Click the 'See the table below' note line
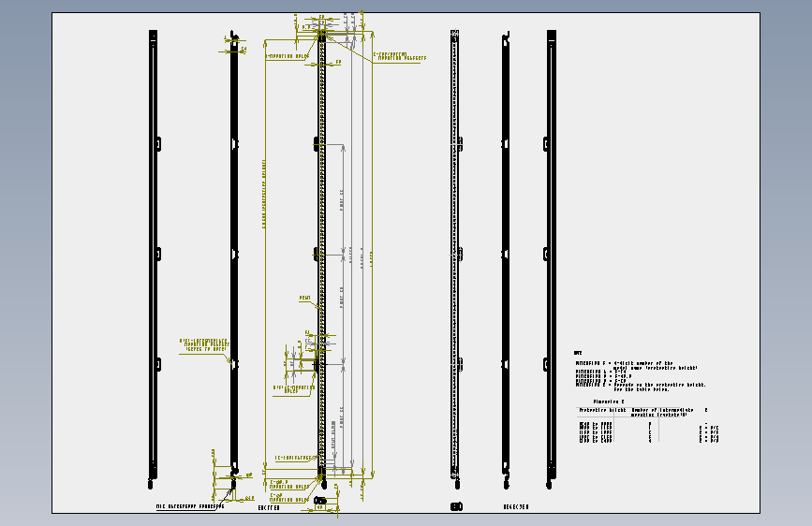Screen dimensions: 812x526 (x=642, y=389)
